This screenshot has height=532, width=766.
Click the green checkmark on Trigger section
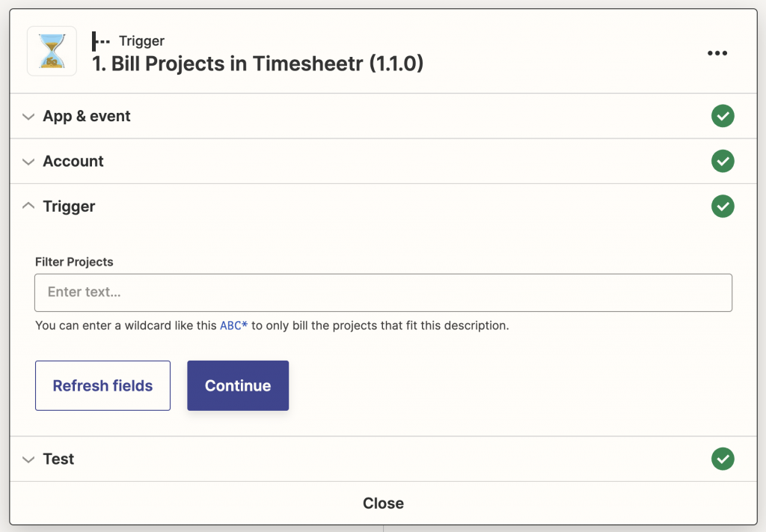723,207
